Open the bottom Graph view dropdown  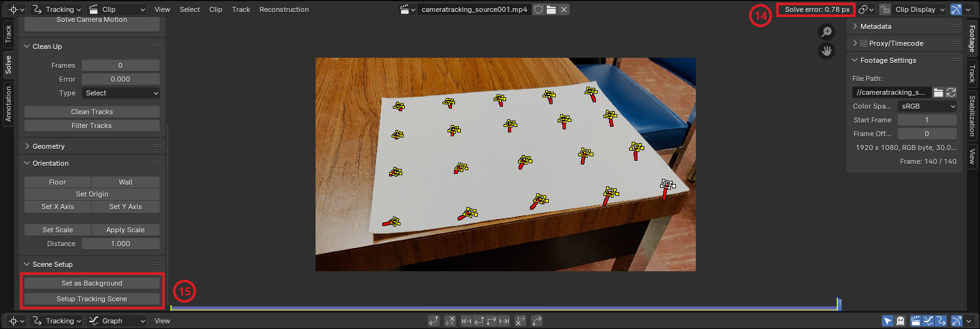coord(117,321)
